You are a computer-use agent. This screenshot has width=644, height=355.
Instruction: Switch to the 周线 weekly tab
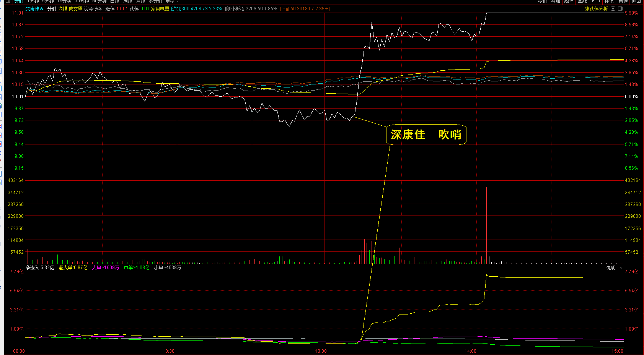[128, 2]
